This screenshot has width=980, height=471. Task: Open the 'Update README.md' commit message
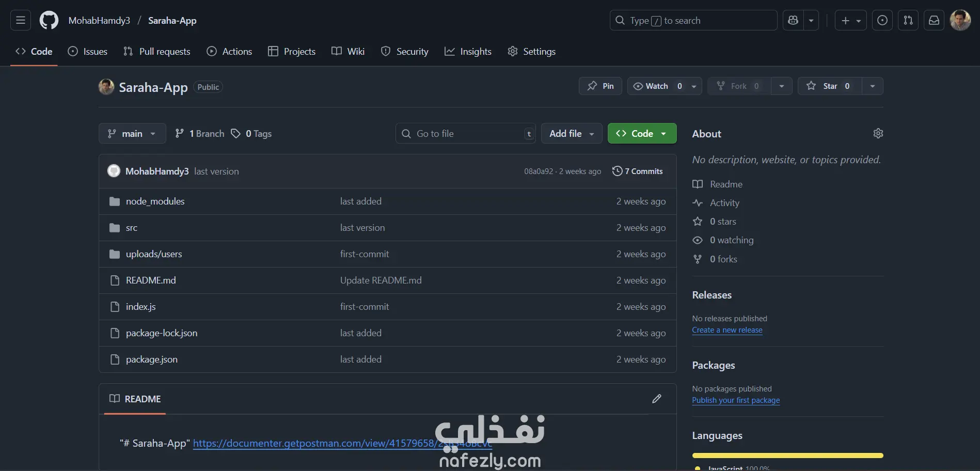pyautogui.click(x=381, y=280)
